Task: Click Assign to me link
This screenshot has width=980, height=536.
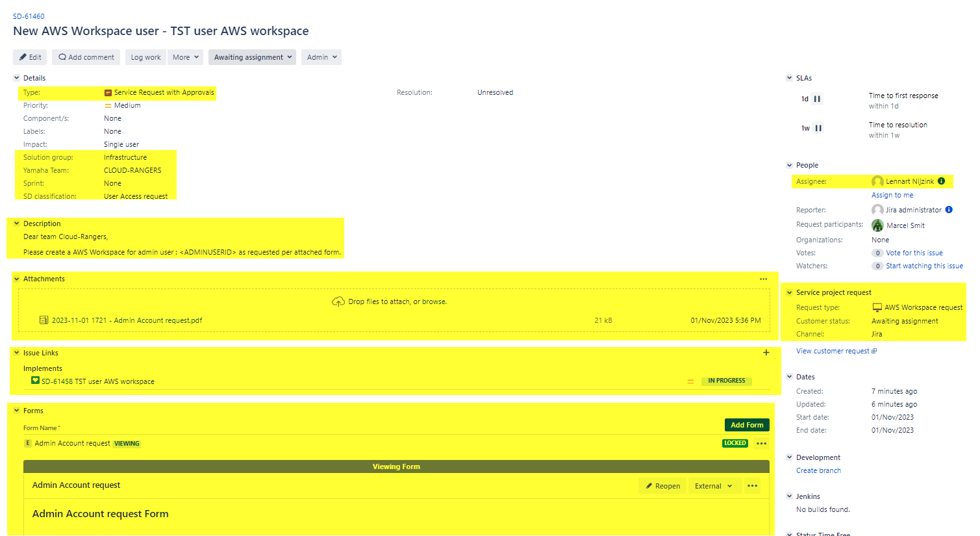Action: (x=892, y=195)
